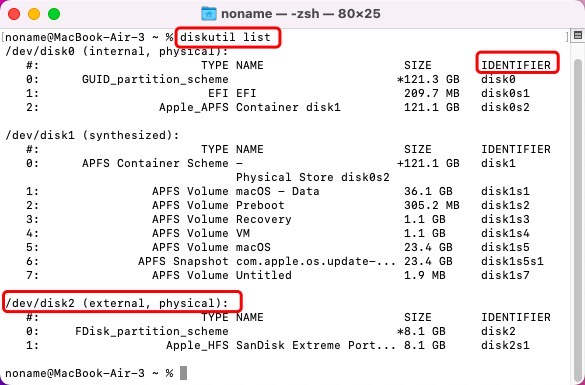Click 'Physical Store disk0s2' text

313,177
